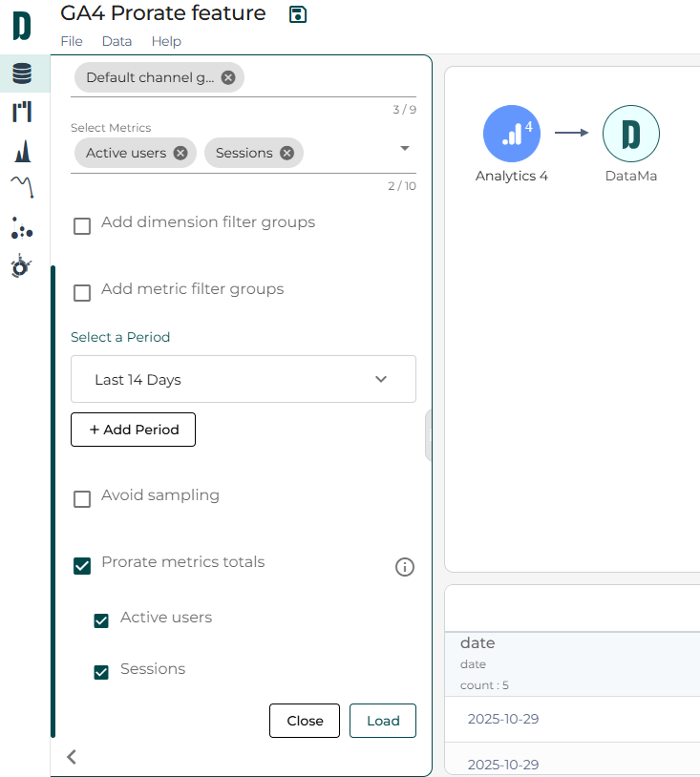Expand the Select Metrics dropdown arrow

click(405, 149)
